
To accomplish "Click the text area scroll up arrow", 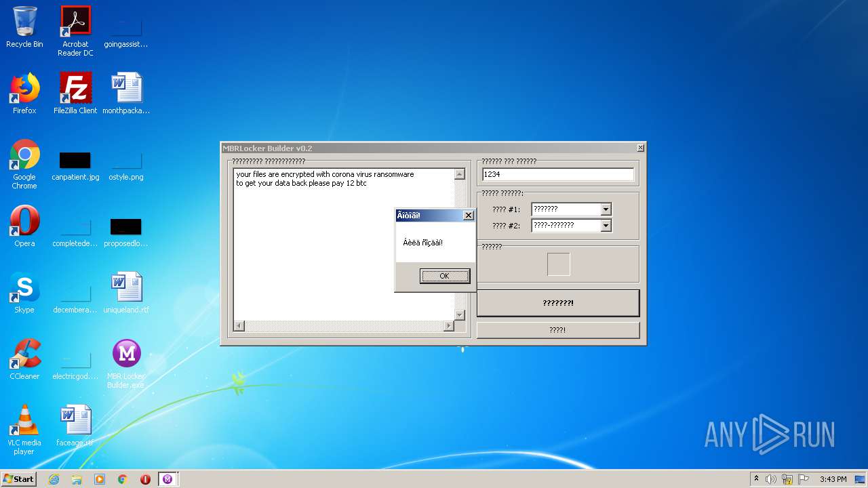I will click(x=459, y=174).
